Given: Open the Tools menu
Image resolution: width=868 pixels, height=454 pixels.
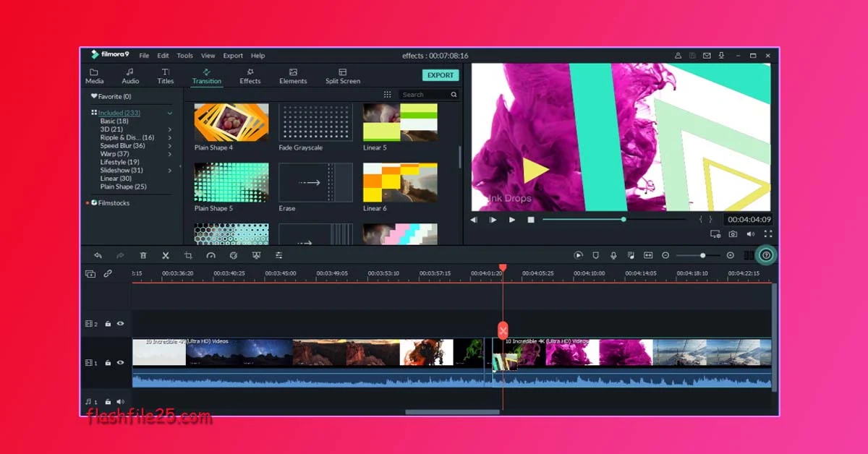Looking at the screenshot, I should click(x=185, y=56).
